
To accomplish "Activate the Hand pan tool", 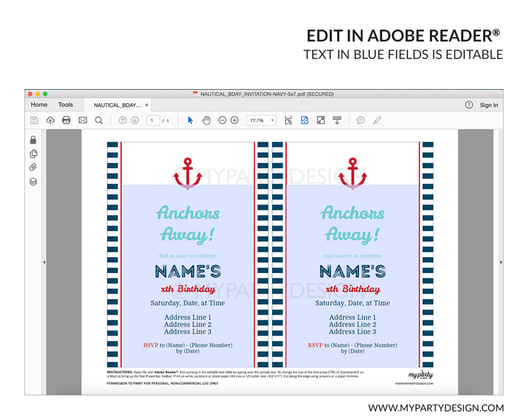I will (x=206, y=120).
